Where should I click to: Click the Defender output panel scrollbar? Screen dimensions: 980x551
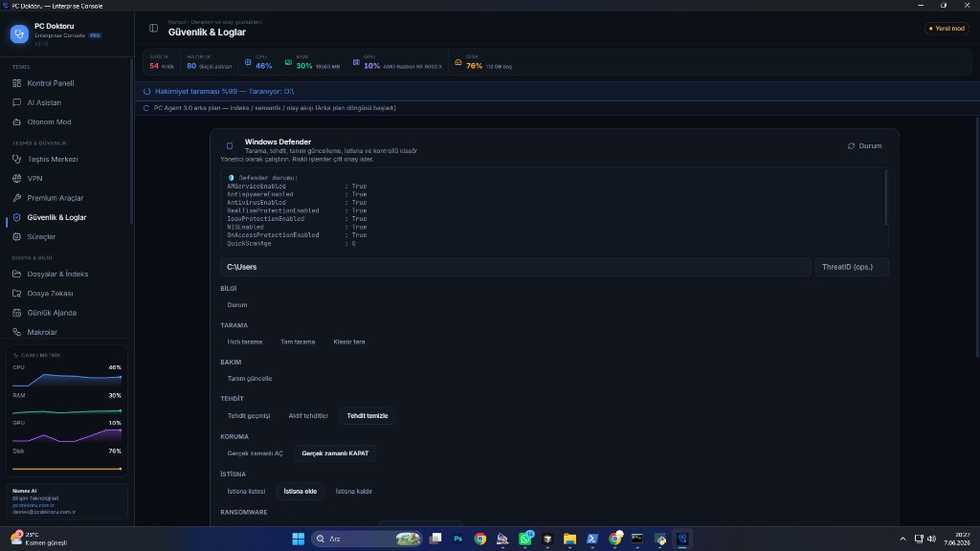[885, 197]
